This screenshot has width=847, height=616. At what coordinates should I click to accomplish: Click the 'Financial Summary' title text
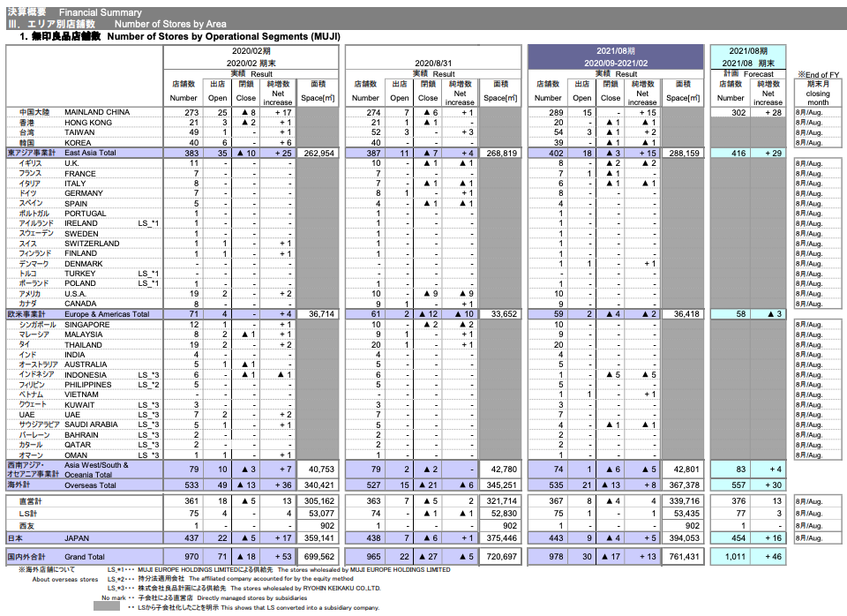coord(100,12)
